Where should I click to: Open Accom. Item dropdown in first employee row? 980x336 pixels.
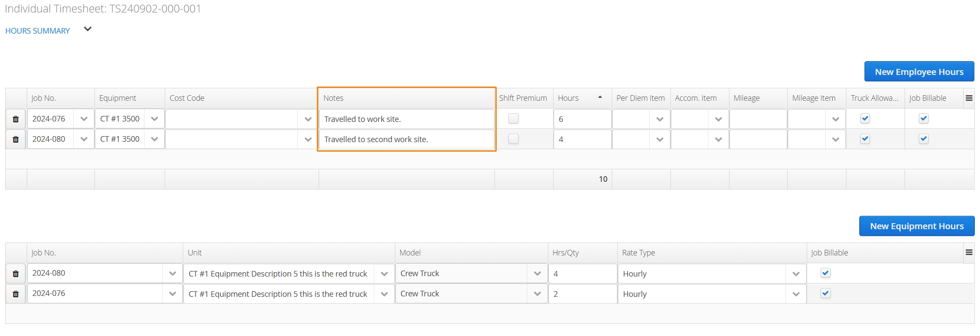click(x=718, y=119)
